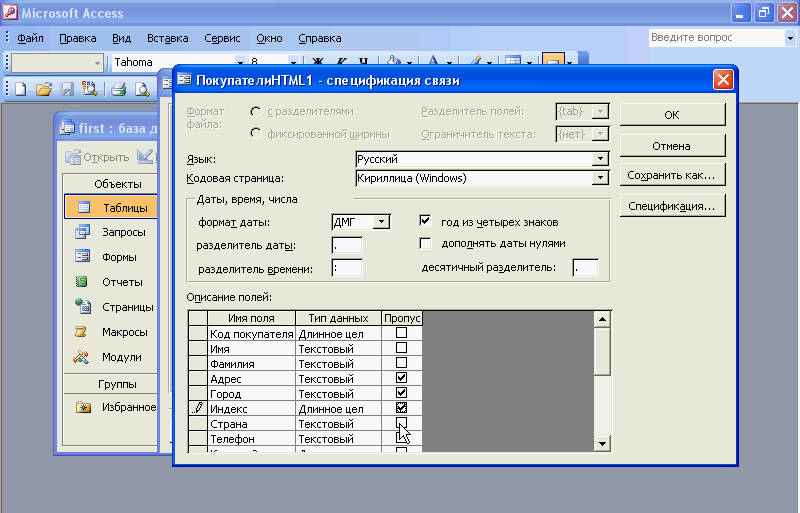The height and width of the screenshot is (513, 800).
Task: Click the Print toolbar icon
Action: point(118,89)
